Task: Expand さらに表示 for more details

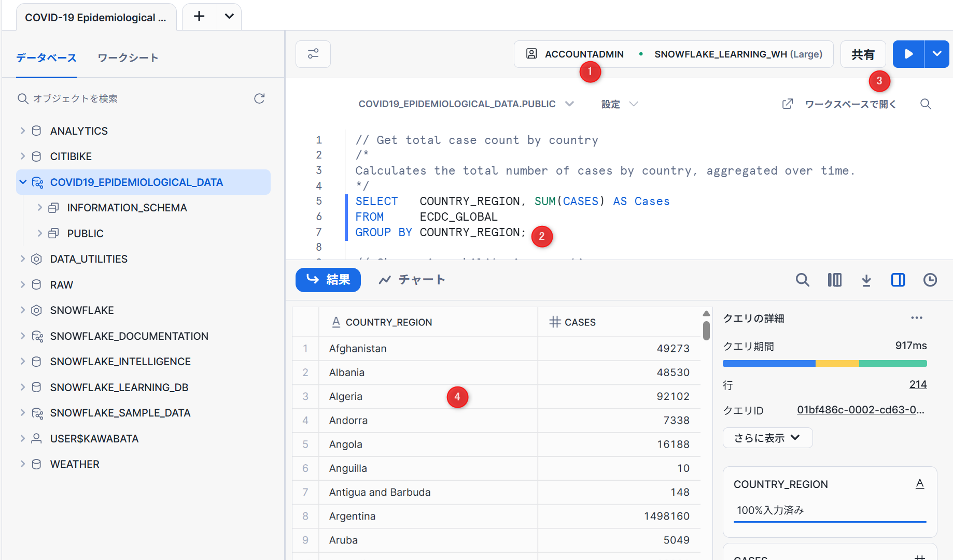Action: pyautogui.click(x=767, y=438)
